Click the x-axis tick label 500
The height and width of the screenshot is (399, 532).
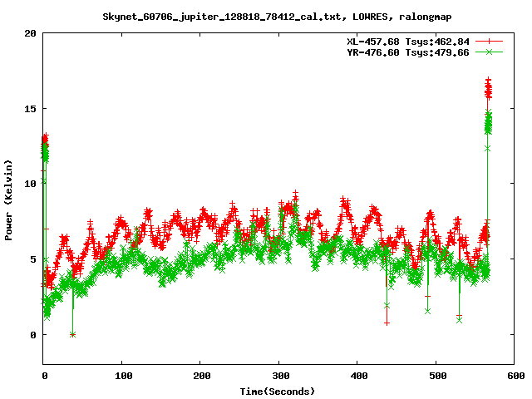[x=438, y=376]
